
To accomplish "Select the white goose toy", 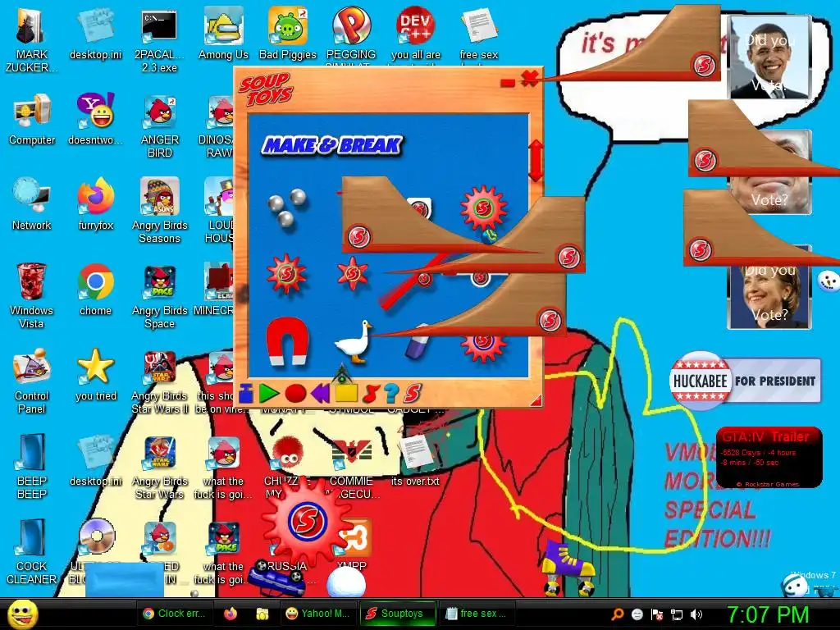I will (x=354, y=343).
